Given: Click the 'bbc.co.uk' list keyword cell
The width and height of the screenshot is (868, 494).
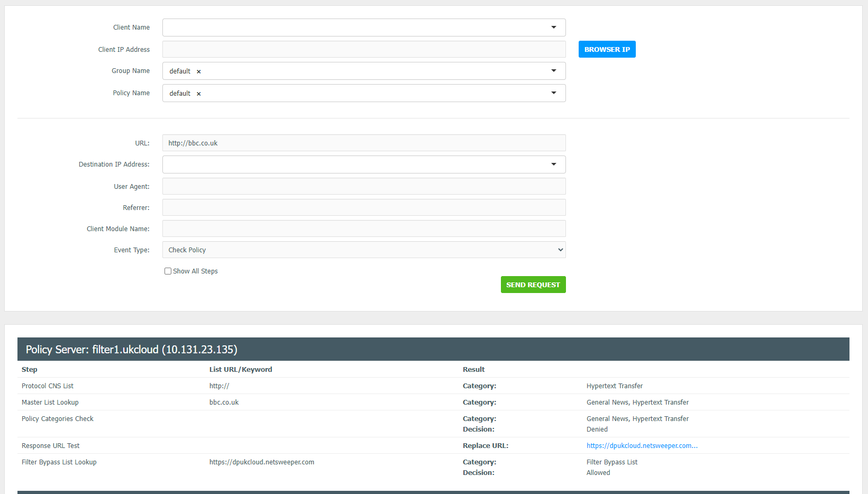Looking at the screenshot, I should pos(224,402).
